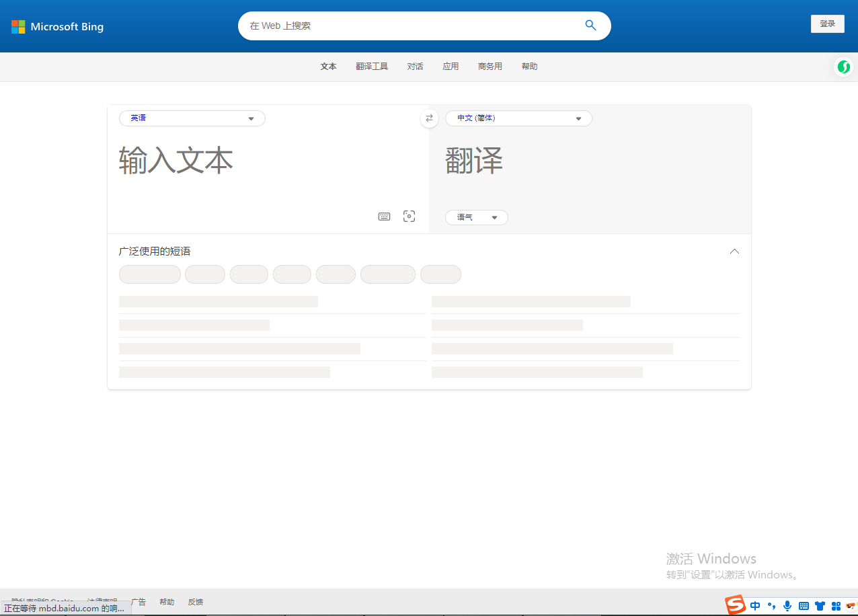Click Sogou microphone voice input icon

(787, 606)
